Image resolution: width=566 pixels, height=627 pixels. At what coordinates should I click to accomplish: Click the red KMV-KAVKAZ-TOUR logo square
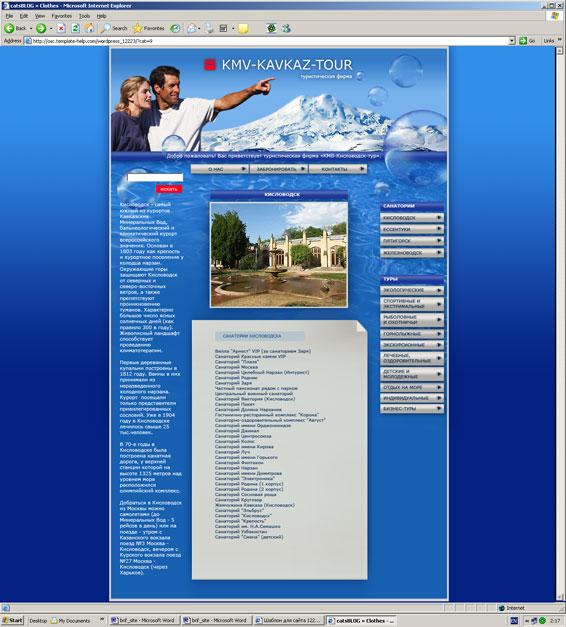(210, 64)
